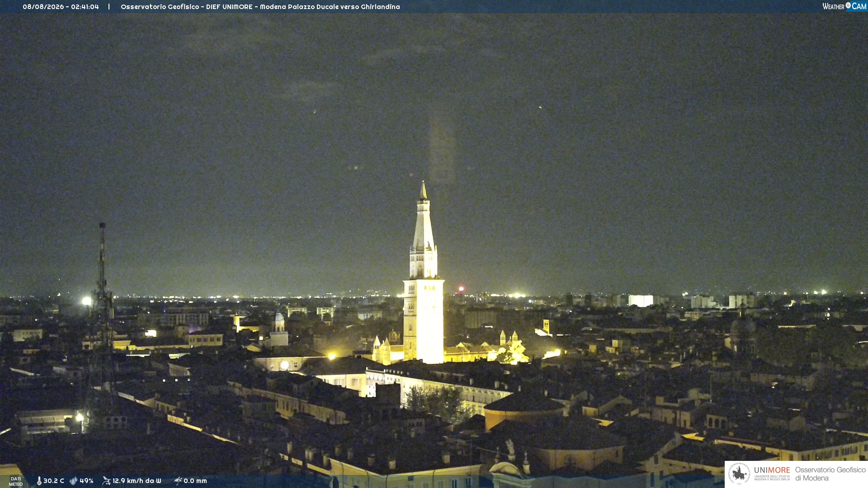Click the 49% humidity value
Screen dimensions: 868x488
(86, 481)
